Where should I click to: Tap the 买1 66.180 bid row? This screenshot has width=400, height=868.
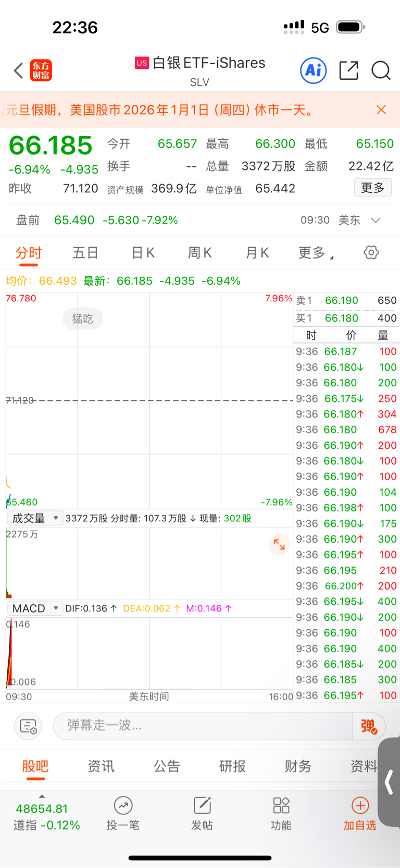click(346, 318)
